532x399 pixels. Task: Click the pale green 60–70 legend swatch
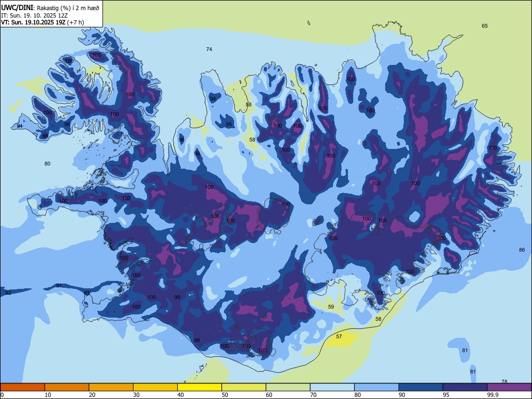[288, 387]
